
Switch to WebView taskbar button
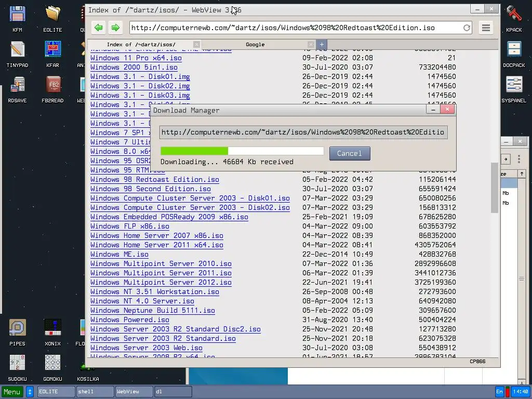point(134,392)
